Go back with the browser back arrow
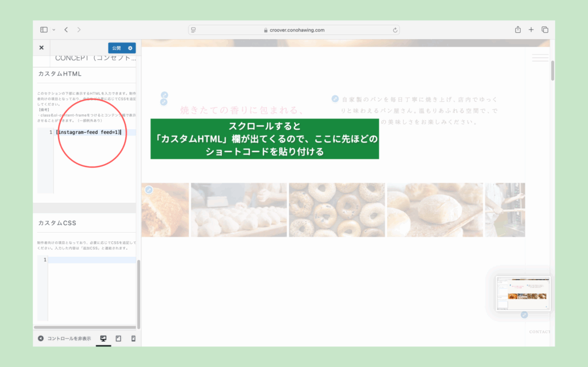 (x=66, y=30)
